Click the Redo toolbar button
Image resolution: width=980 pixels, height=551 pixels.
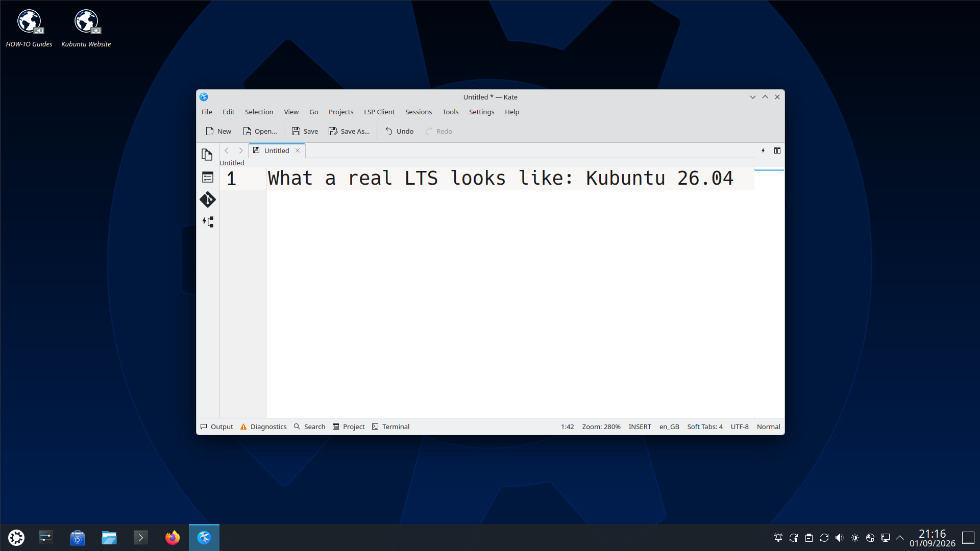(x=439, y=131)
